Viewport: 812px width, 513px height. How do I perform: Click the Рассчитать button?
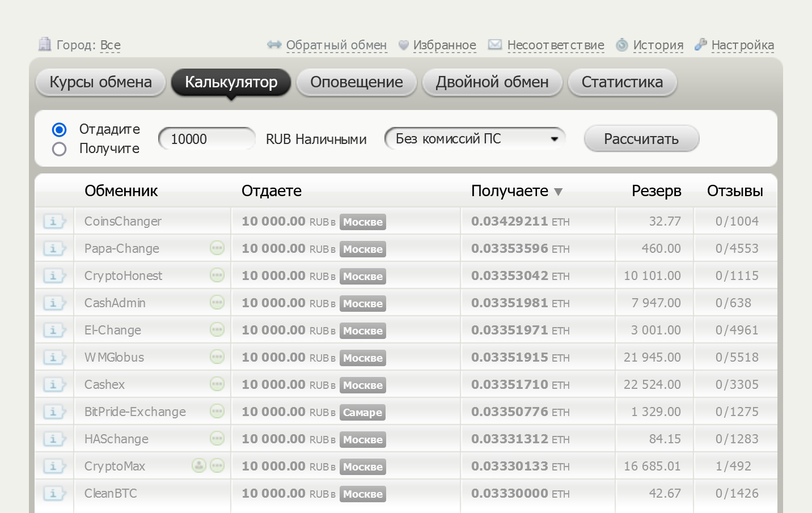(x=641, y=139)
